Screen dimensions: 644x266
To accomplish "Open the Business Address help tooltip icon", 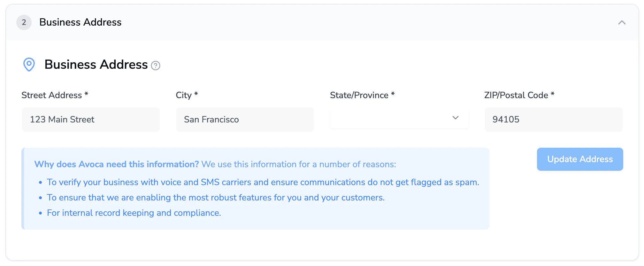I will pyautogui.click(x=156, y=66).
